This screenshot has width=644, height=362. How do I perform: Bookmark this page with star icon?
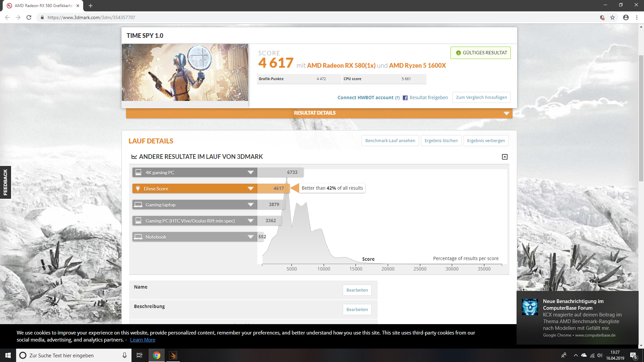click(612, 17)
